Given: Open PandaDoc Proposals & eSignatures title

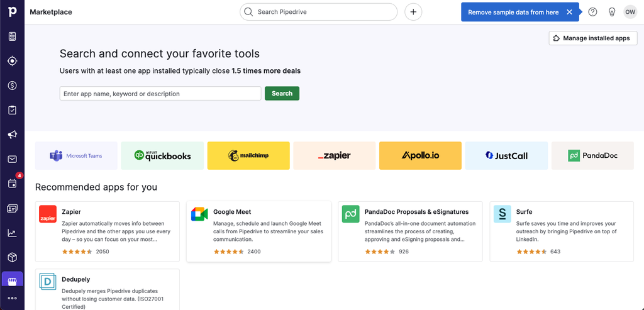Looking at the screenshot, I should pyautogui.click(x=416, y=212).
